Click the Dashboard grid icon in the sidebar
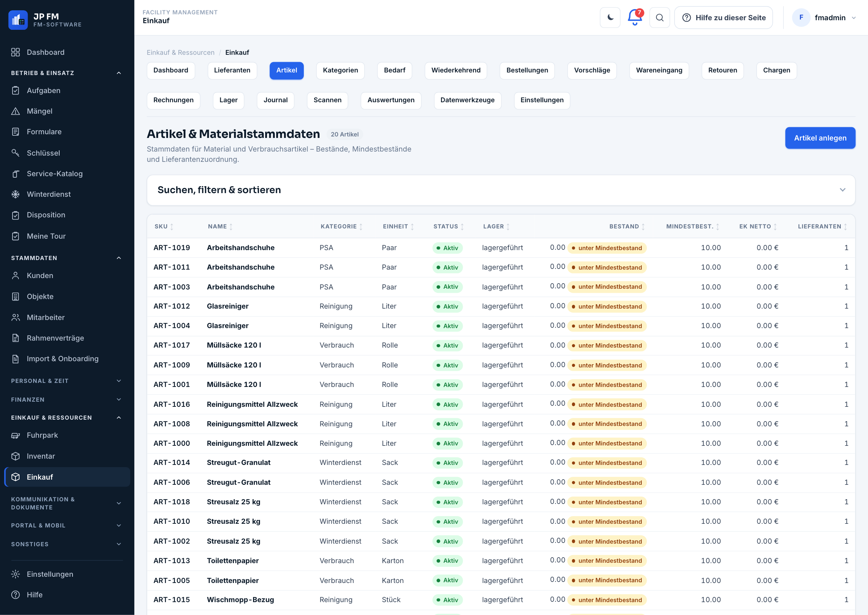This screenshot has width=868, height=615. [x=15, y=52]
